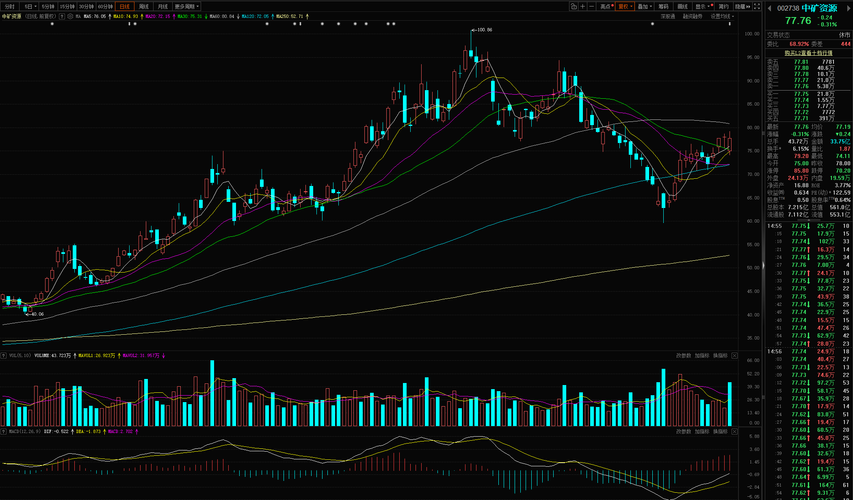Open the 叠加 overlay dropdown
The image size is (853, 500).
click(x=645, y=7)
